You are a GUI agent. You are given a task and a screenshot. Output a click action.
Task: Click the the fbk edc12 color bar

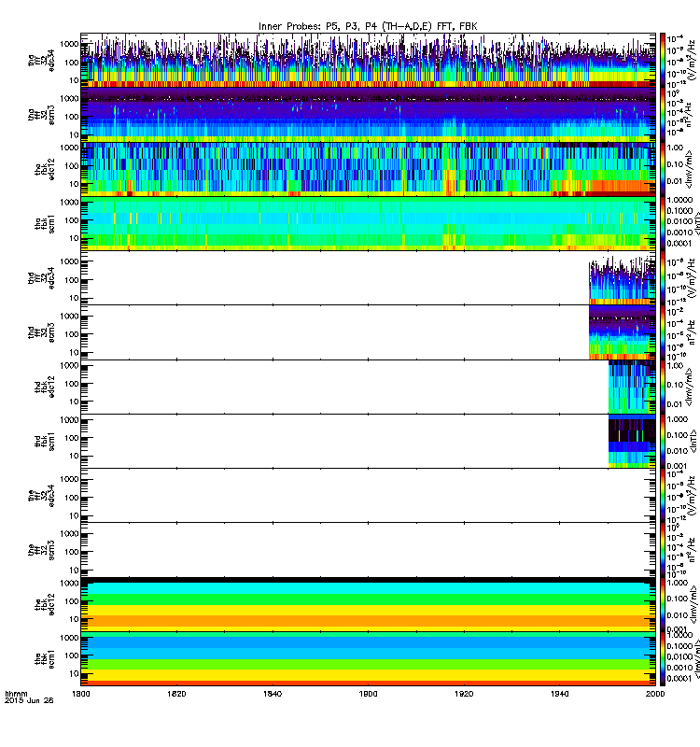[x=663, y=604]
